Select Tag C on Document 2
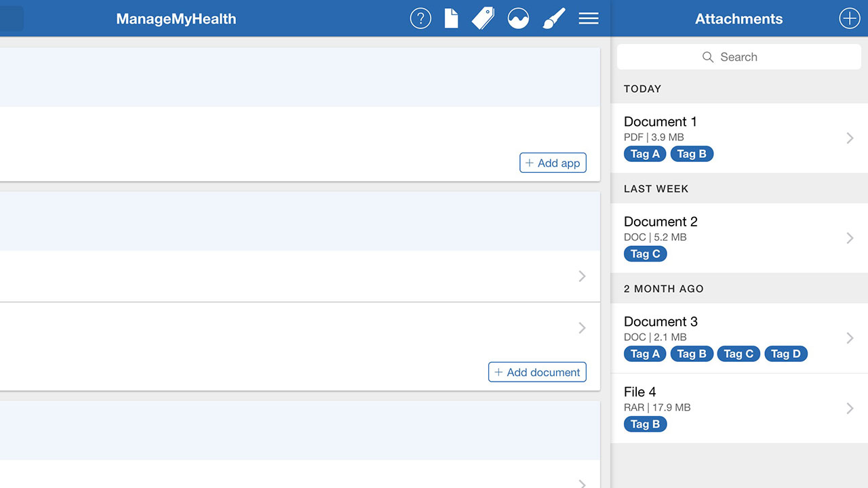The image size is (868, 488). (645, 254)
